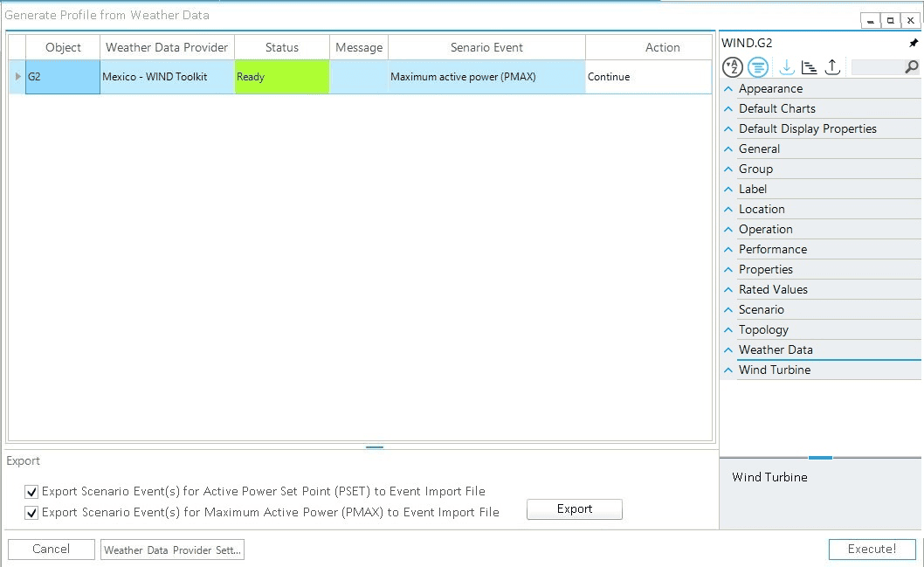Sort properties alphabetically with A-Z icon
The height and width of the screenshot is (567, 924).
point(733,66)
